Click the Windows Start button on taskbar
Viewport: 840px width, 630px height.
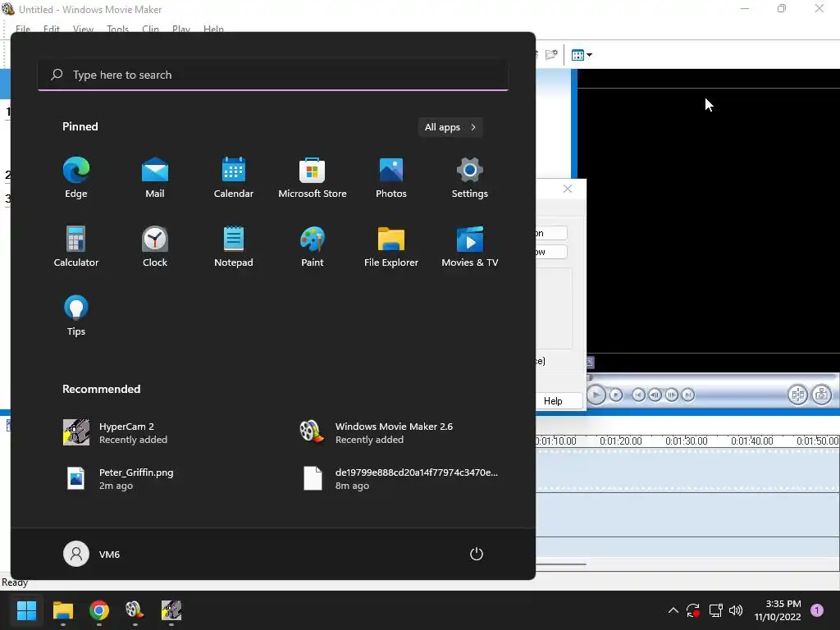(26, 610)
